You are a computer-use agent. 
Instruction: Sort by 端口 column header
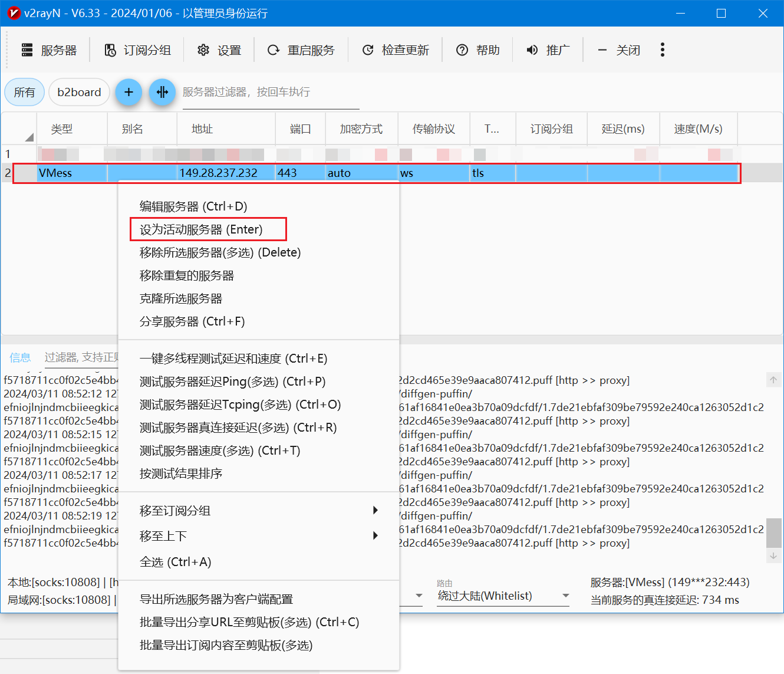[301, 129]
